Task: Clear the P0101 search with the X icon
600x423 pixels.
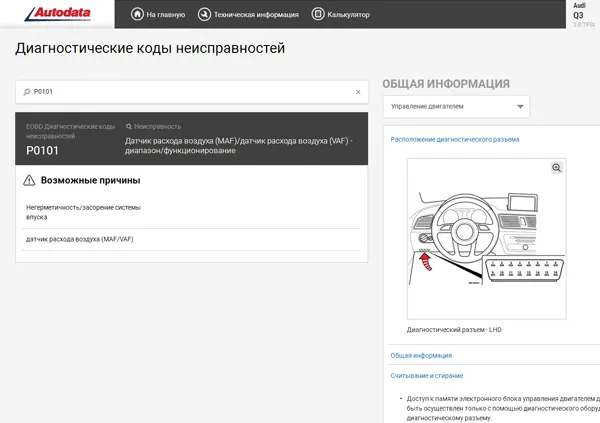Action: pos(358,92)
